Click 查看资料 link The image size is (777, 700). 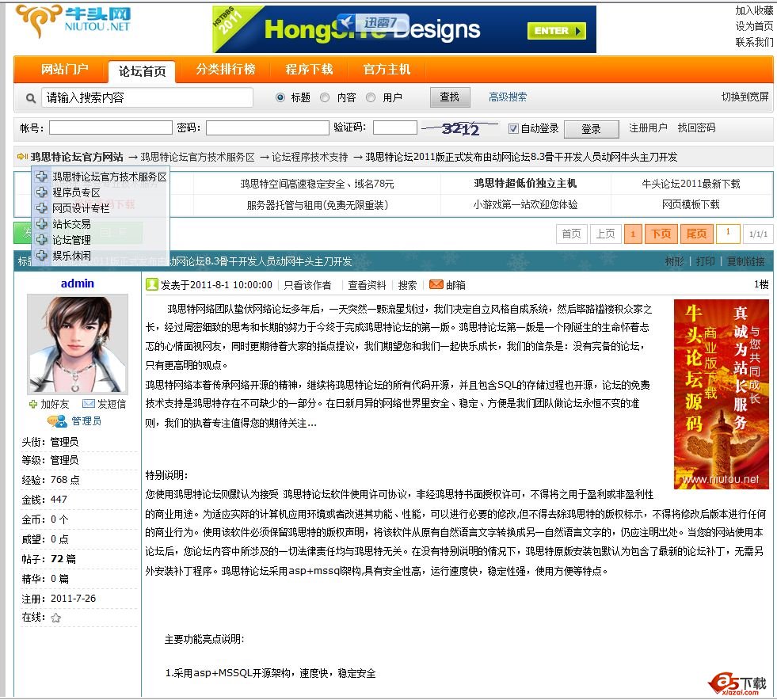(x=367, y=285)
